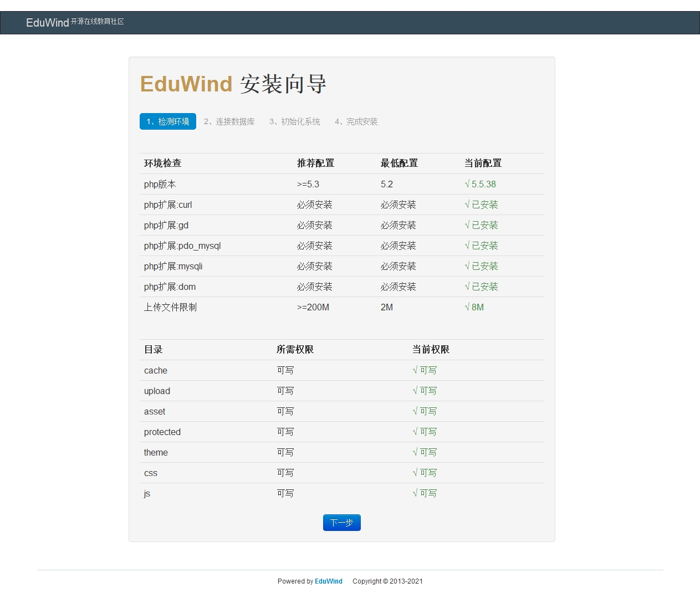Click the '目录' column header
Viewport: 700px width, 598px height.
pyautogui.click(x=154, y=349)
